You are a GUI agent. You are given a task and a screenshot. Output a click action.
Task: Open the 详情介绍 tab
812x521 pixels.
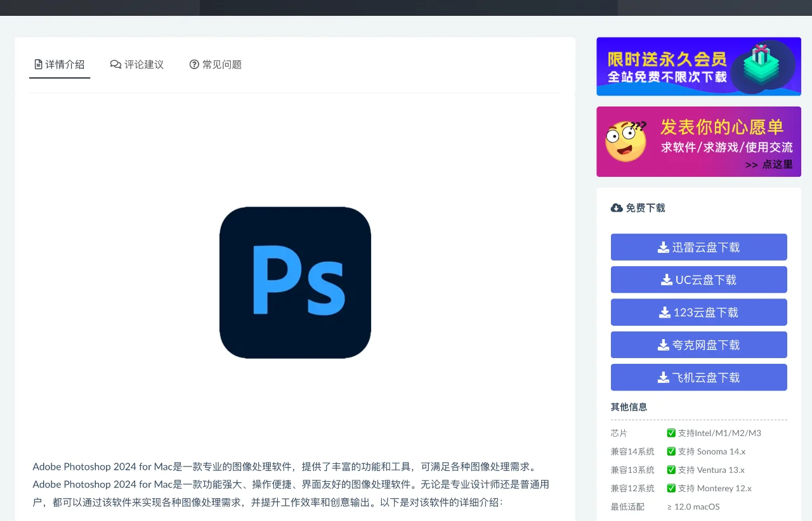point(60,65)
